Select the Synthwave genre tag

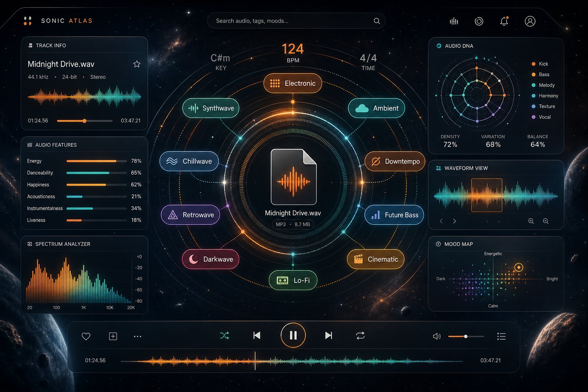[211, 108]
